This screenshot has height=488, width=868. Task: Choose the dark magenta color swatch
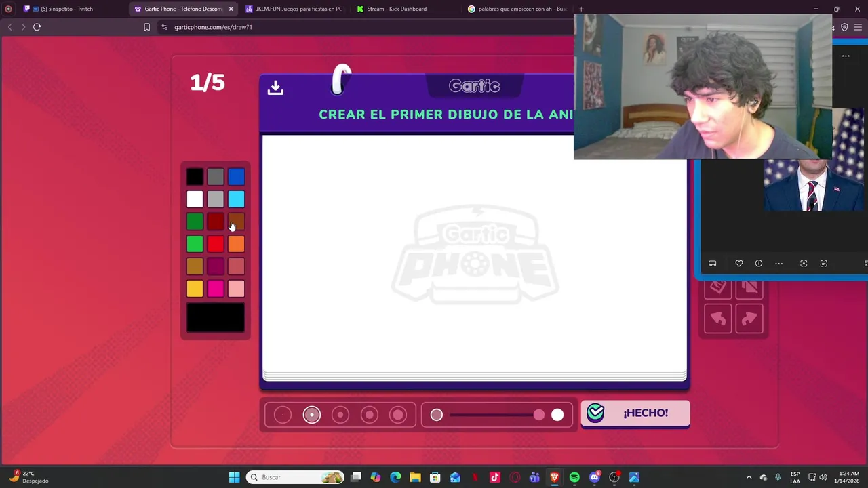click(216, 266)
